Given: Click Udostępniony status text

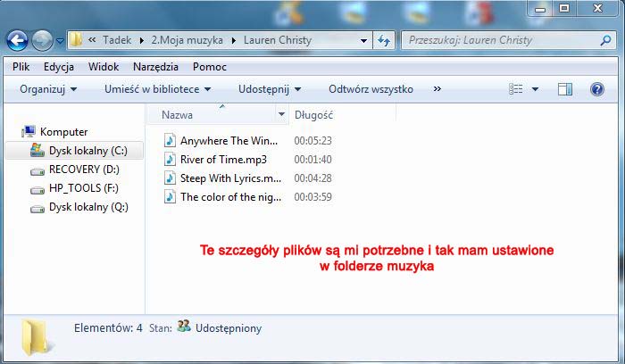Looking at the screenshot, I should 229,328.
